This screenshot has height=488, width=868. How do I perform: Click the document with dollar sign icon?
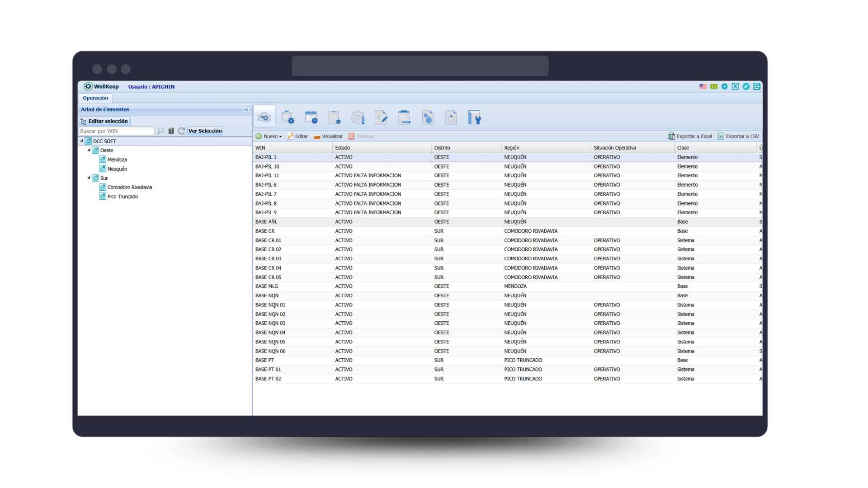(x=404, y=117)
